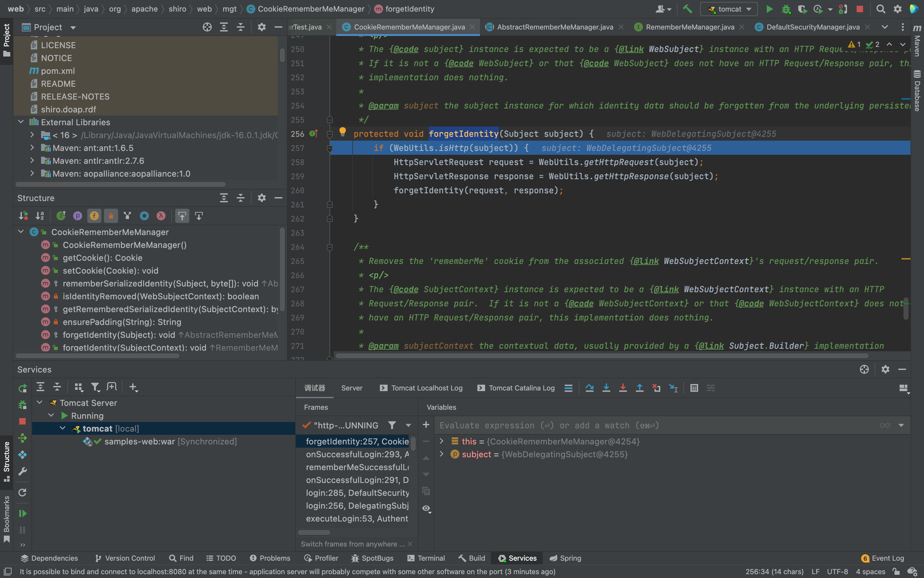Run the tomcat configuration
The width and height of the screenshot is (924, 578).
[x=769, y=9]
